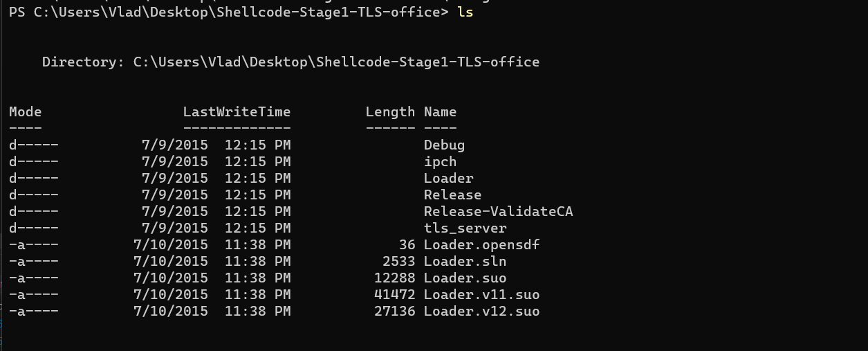The width and height of the screenshot is (868, 351).
Task: Click the Length column header
Action: [x=390, y=112]
